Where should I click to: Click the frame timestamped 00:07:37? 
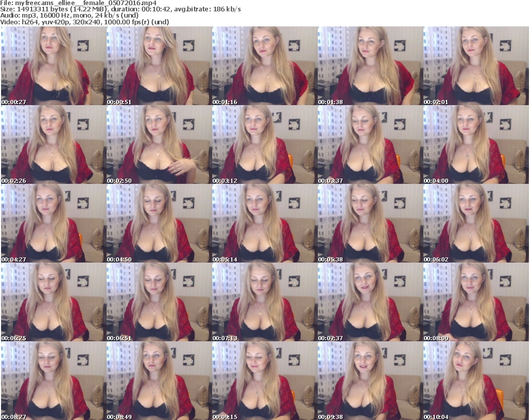tap(371, 302)
